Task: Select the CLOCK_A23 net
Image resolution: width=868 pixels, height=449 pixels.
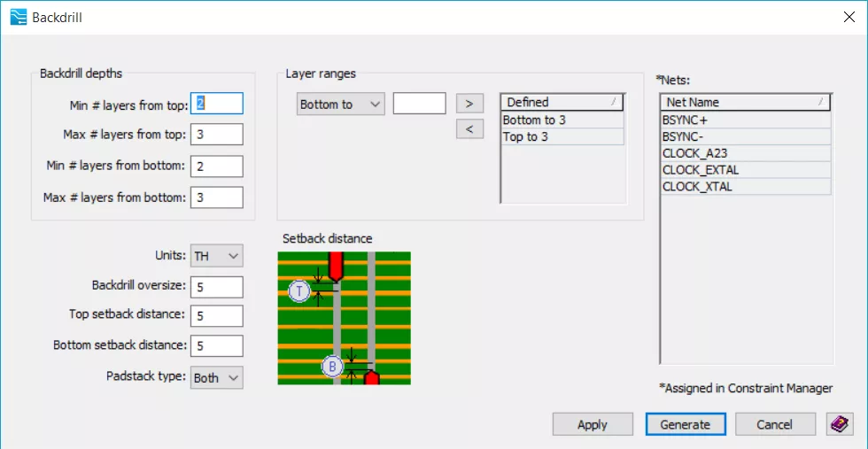Action: pos(746,153)
